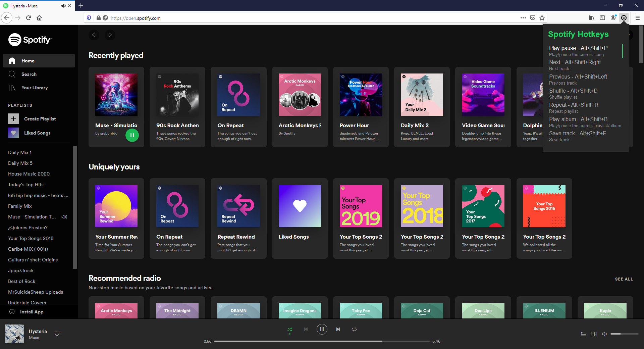644x349 pixels.
Task: Click Save to Pocket icon
Action: pos(533,18)
